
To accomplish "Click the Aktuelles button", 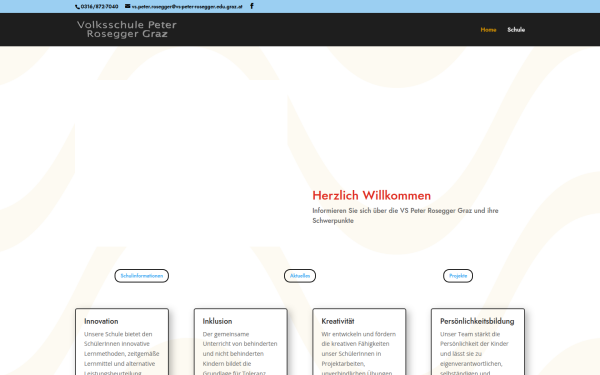I will pyautogui.click(x=300, y=276).
